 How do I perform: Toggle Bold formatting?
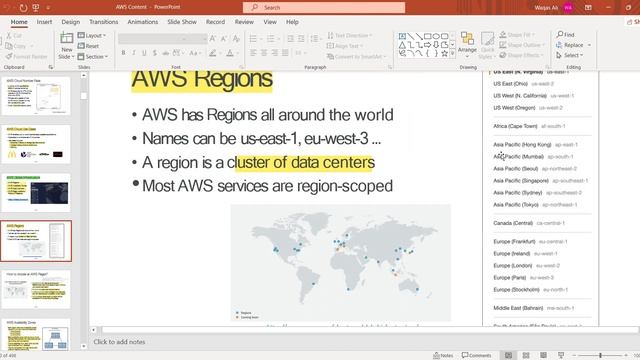[x=123, y=53]
